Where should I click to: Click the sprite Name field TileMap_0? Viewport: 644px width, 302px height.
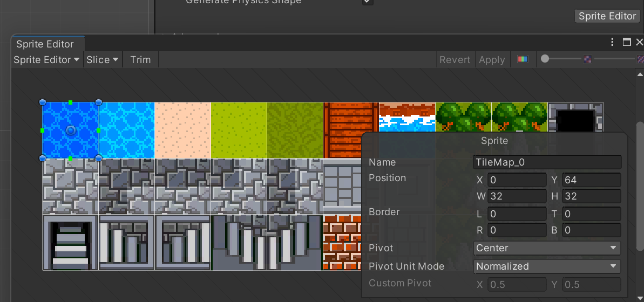coord(547,162)
